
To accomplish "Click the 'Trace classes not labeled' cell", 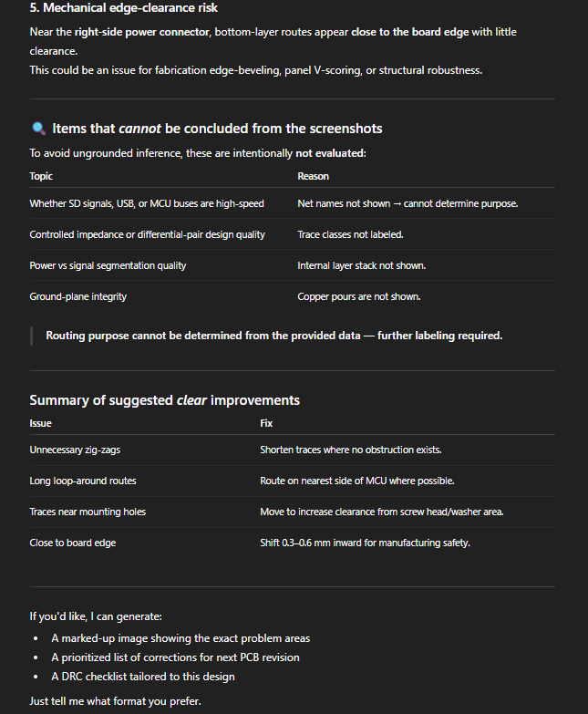I will point(350,234).
